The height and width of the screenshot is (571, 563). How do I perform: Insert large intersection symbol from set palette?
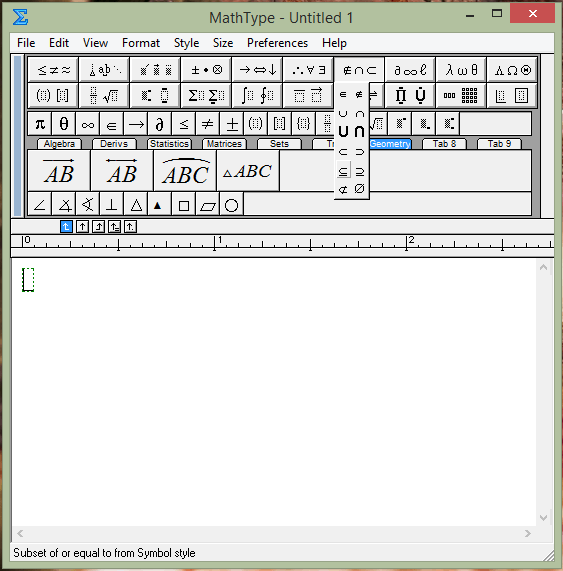click(359, 131)
